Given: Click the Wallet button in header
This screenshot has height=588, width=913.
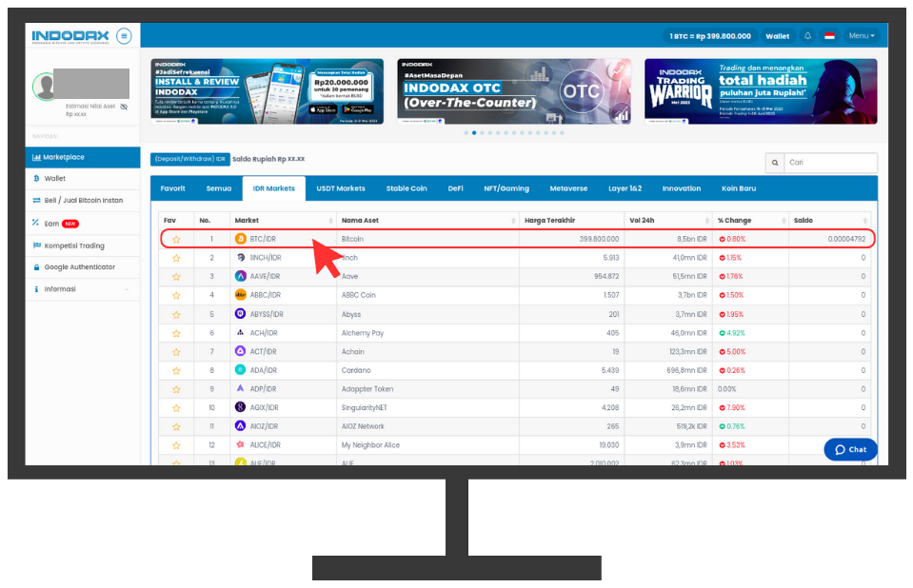Looking at the screenshot, I should (777, 36).
